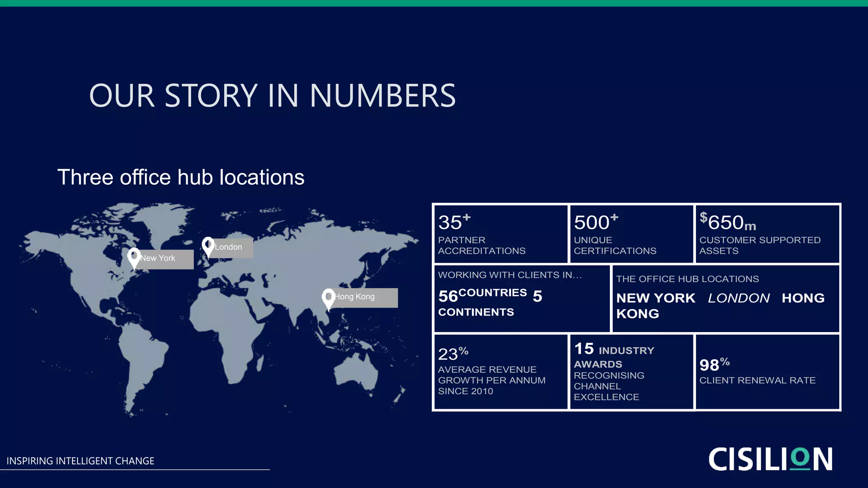Viewport: 868px width, 488px height.
Task: Click the 35+ Partner Accreditations tile
Action: coord(501,234)
